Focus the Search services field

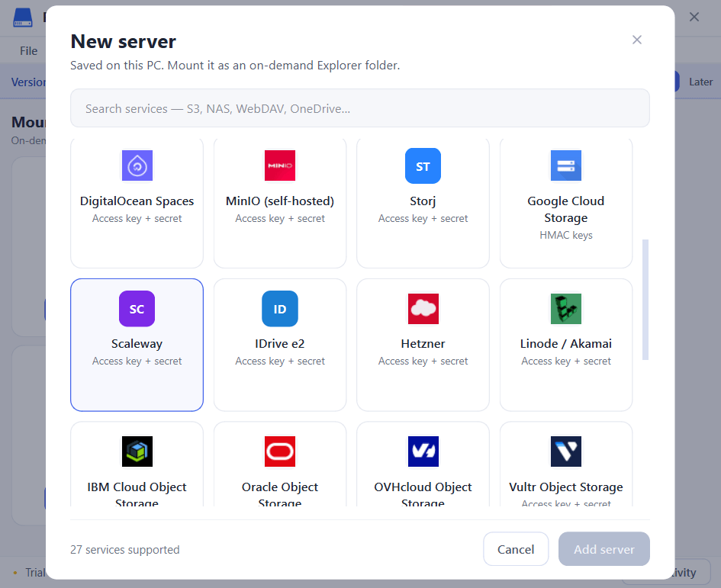360,108
